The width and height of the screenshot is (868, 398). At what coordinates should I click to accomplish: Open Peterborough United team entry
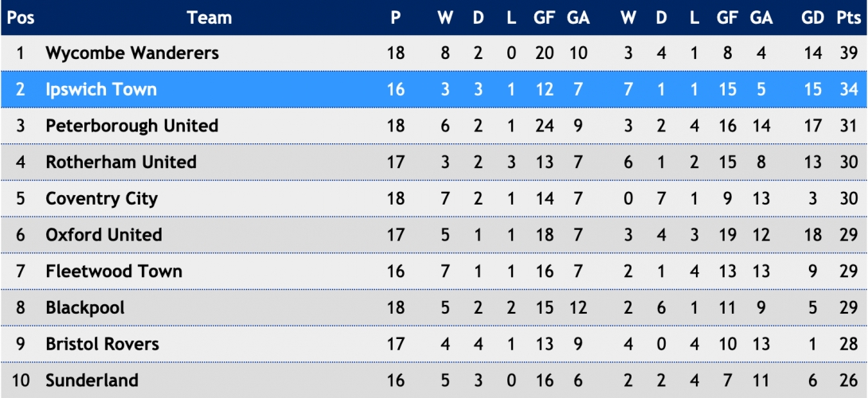tap(131, 126)
